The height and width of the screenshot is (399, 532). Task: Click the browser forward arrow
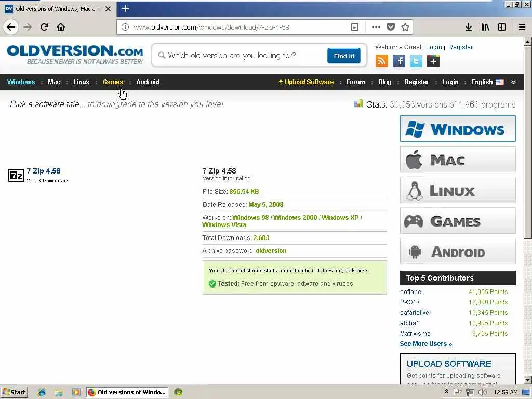(x=28, y=27)
